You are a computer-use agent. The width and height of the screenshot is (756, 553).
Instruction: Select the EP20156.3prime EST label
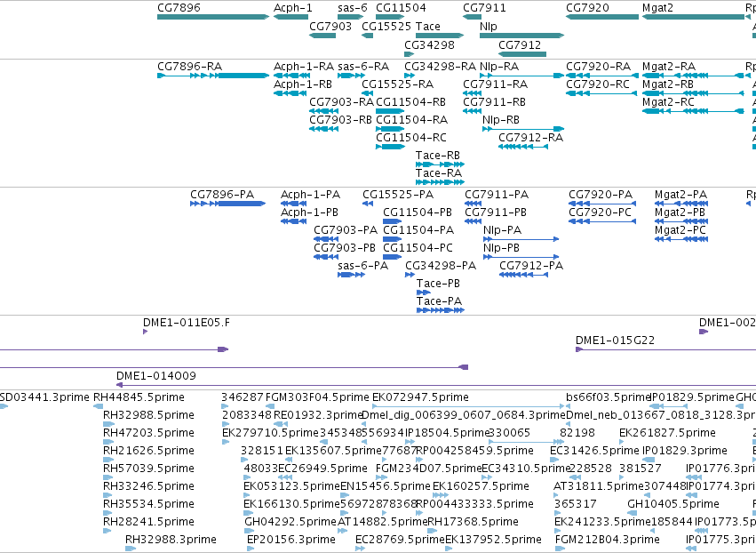click(291, 540)
